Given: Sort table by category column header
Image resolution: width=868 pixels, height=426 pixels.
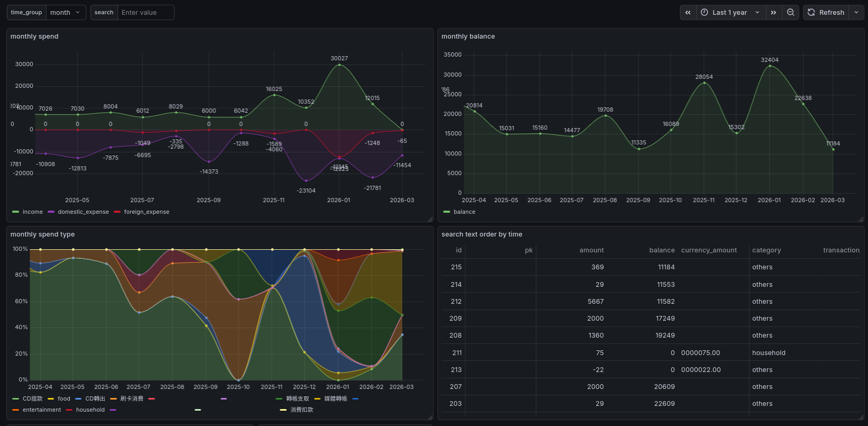Looking at the screenshot, I should click(766, 250).
